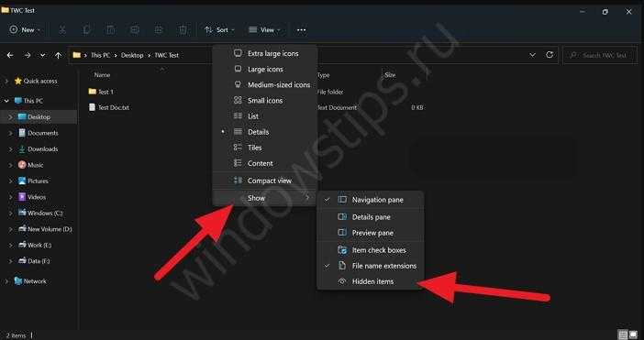Click the Test 1 folder icon
This screenshot has width=644, height=340.
tap(93, 92)
